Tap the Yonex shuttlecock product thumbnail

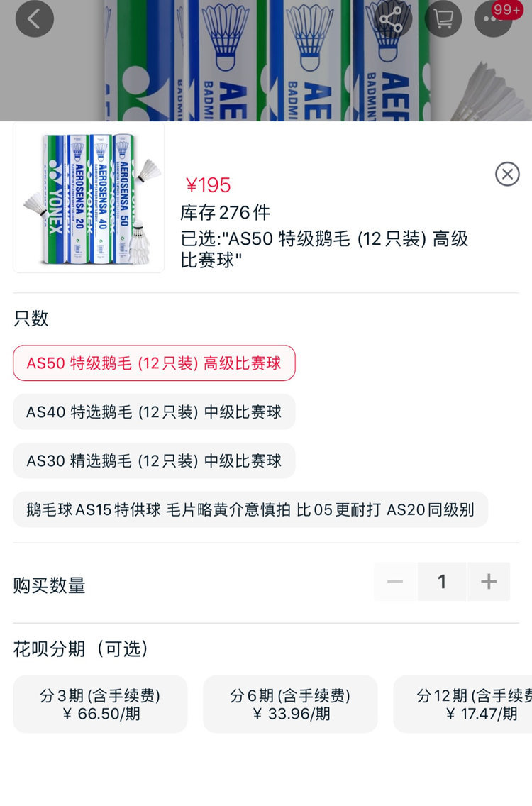pyautogui.click(x=89, y=197)
